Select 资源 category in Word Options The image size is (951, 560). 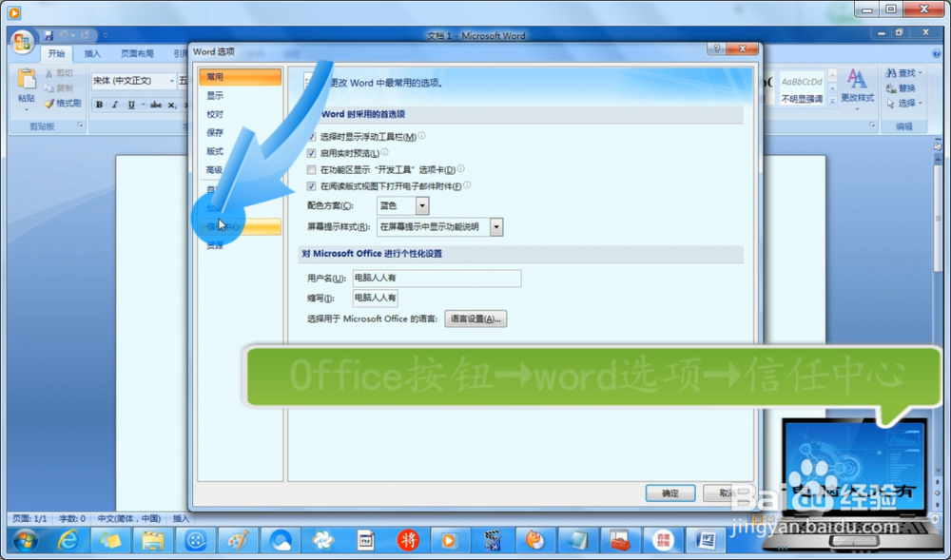point(241,245)
